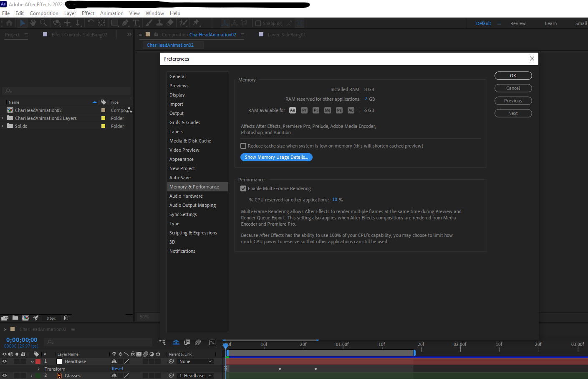
Task: Activate the Rotation tool
Action: (91, 23)
